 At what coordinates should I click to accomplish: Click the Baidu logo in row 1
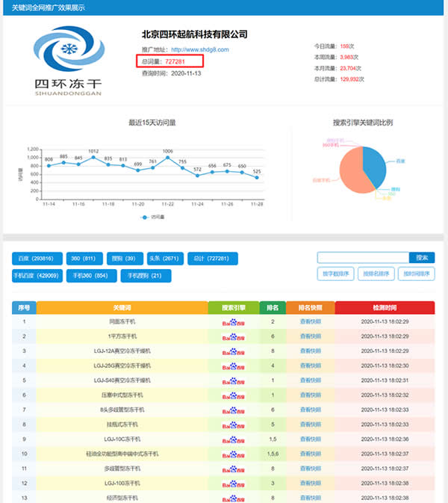point(234,322)
